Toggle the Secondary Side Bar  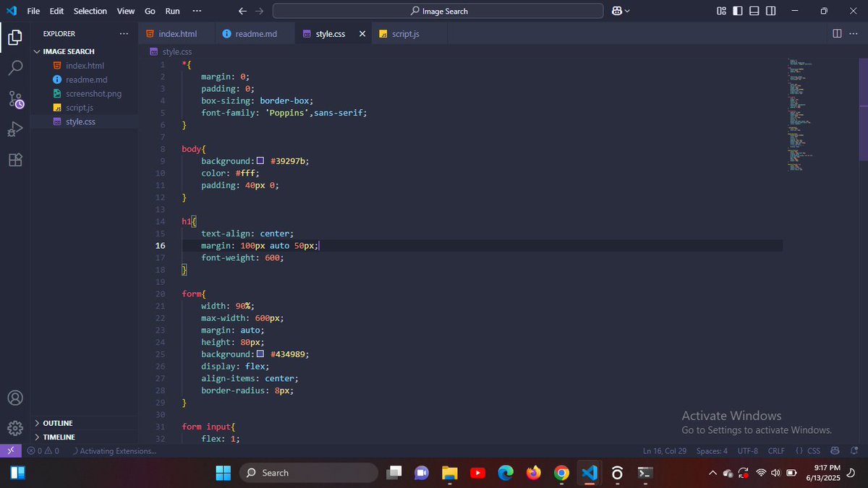(x=770, y=11)
